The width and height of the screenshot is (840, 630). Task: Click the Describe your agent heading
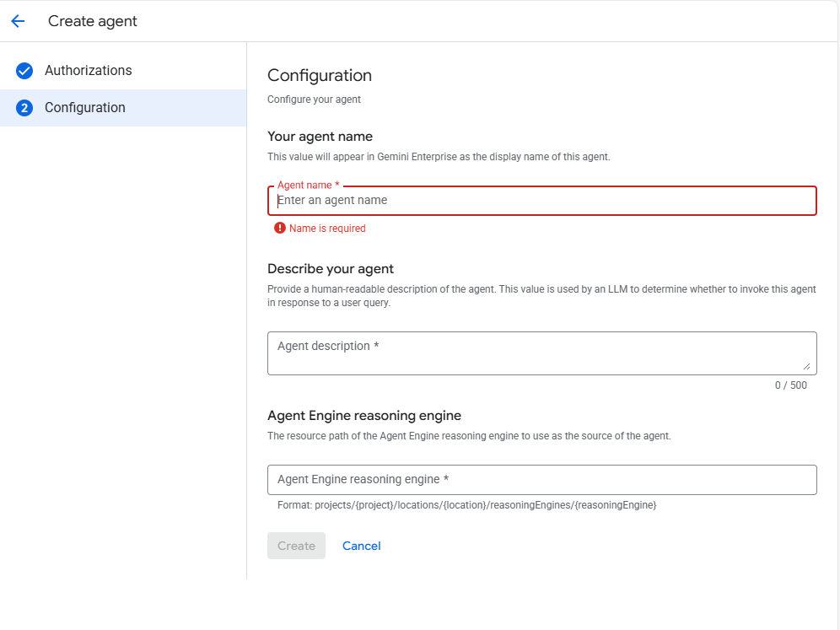pos(331,268)
